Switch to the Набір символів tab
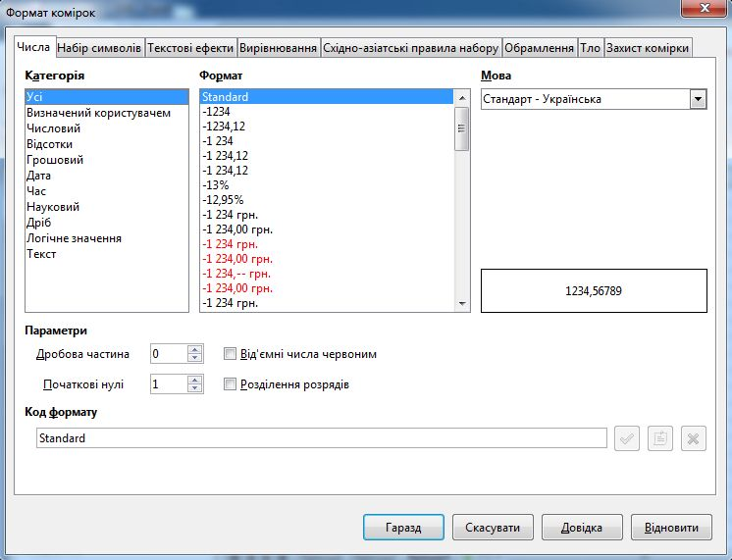Viewport: 732px width, 560px height. [100, 47]
